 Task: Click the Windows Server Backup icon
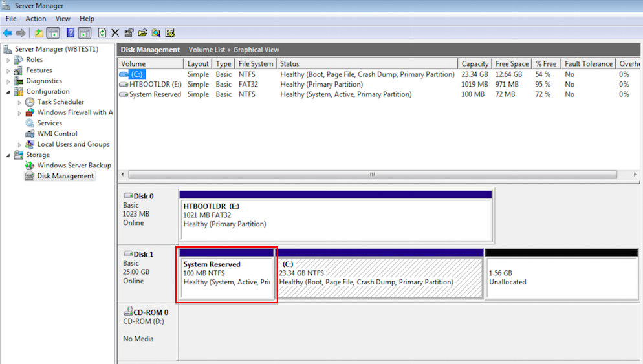(x=30, y=166)
